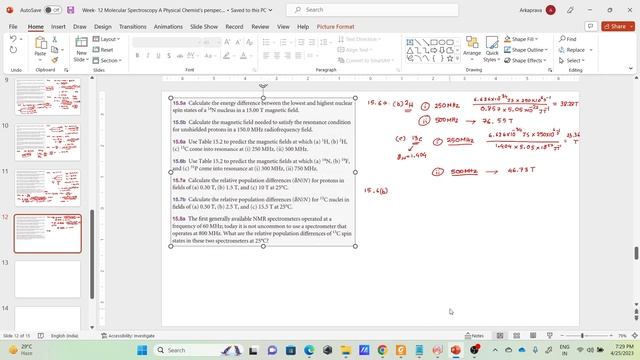Click the Undo arrow icon

coord(13,39)
